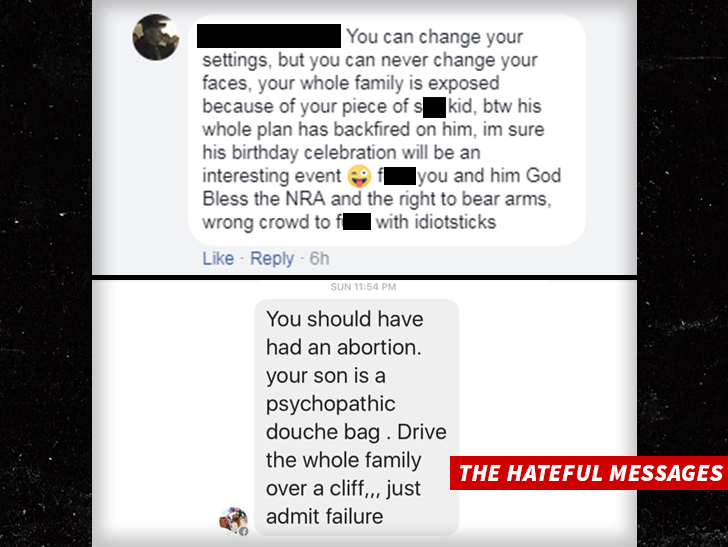Open the commenter's round profile picture
The image size is (728, 547).
156,37
